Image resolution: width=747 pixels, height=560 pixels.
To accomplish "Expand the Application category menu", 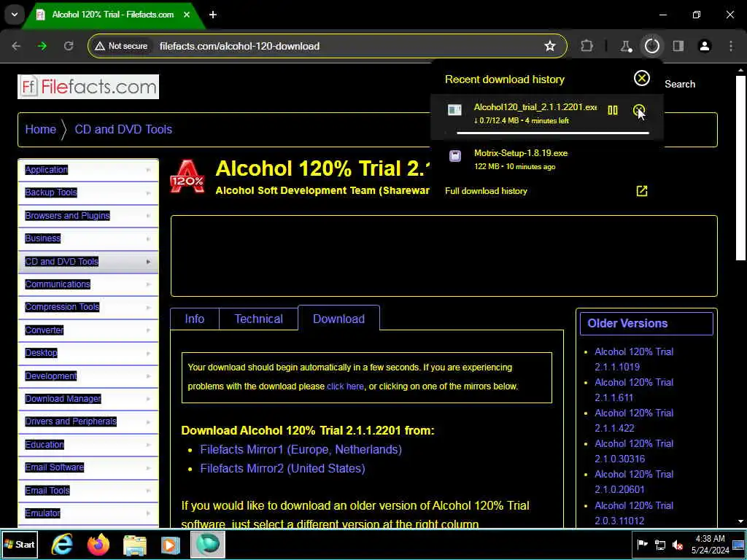I will click(88, 170).
